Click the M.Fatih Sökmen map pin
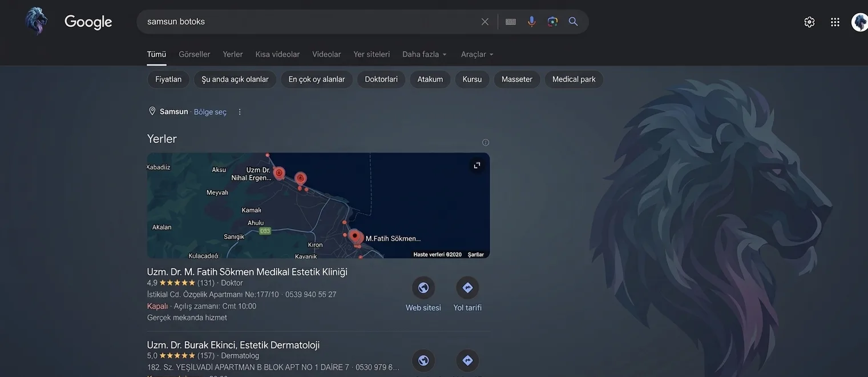868x377 pixels. (355, 236)
